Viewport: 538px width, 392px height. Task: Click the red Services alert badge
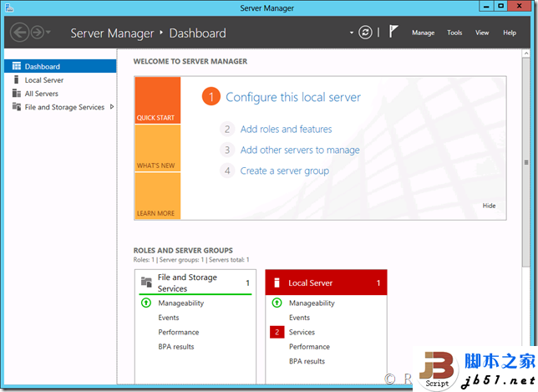click(277, 332)
